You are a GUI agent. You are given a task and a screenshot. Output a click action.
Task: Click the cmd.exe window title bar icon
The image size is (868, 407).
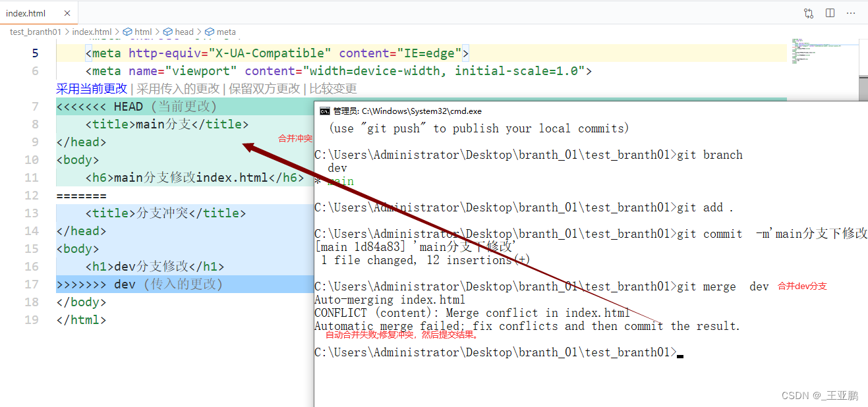[324, 111]
